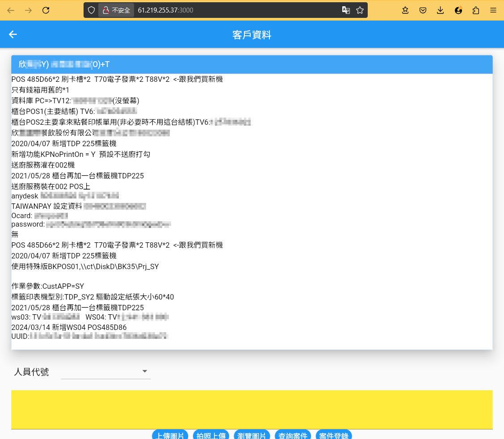This screenshot has width=504, height=439.
Task: Open the page translate icon in address bar
Action: click(x=346, y=10)
